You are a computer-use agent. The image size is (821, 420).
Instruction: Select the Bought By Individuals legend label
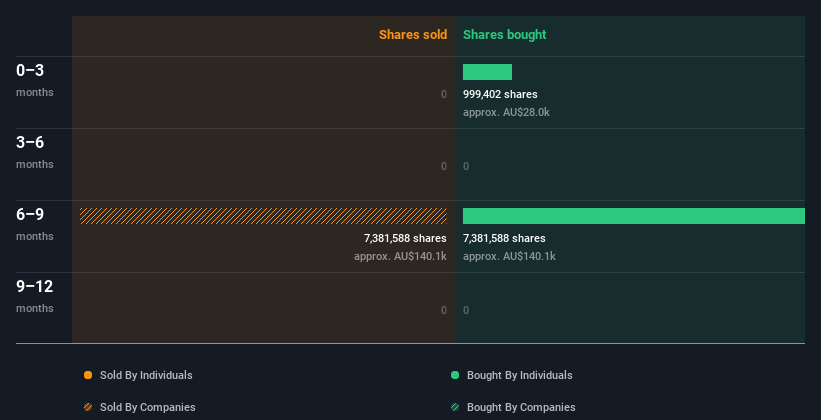point(519,375)
